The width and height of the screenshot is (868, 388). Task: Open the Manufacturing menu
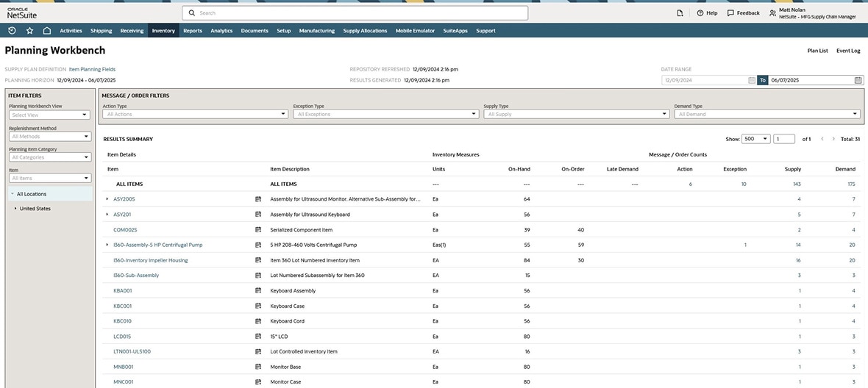pos(316,31)
